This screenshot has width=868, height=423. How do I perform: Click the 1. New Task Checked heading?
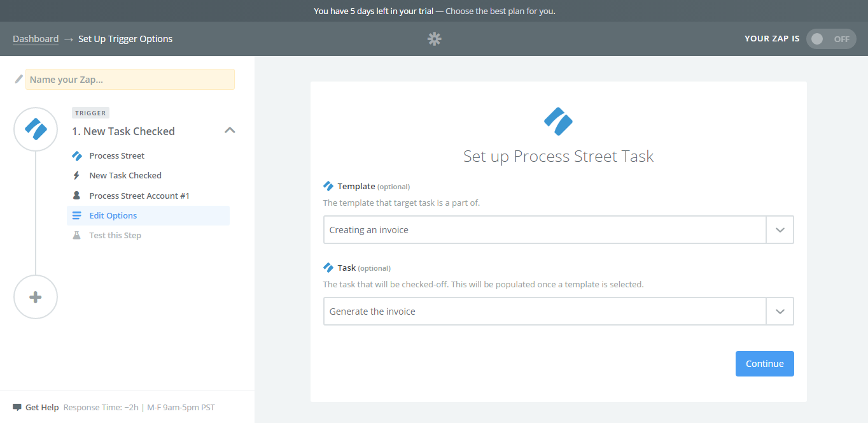coord(123,131)
